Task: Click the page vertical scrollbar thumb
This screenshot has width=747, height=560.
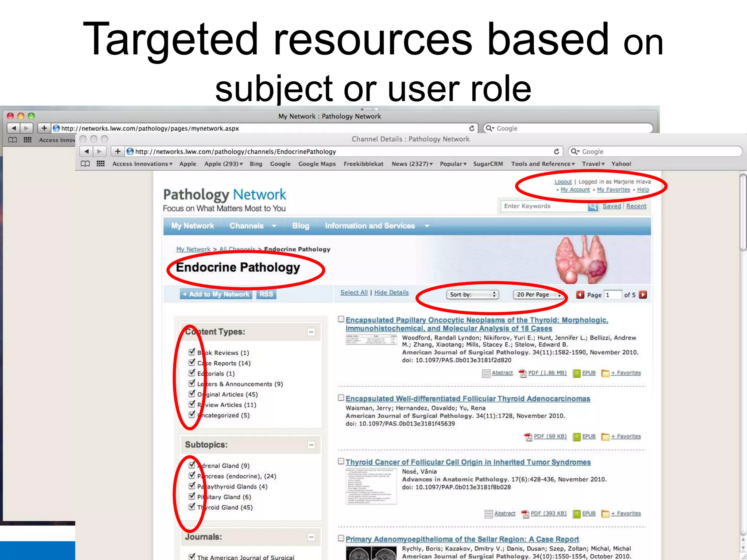Action: tap(743, 213)
